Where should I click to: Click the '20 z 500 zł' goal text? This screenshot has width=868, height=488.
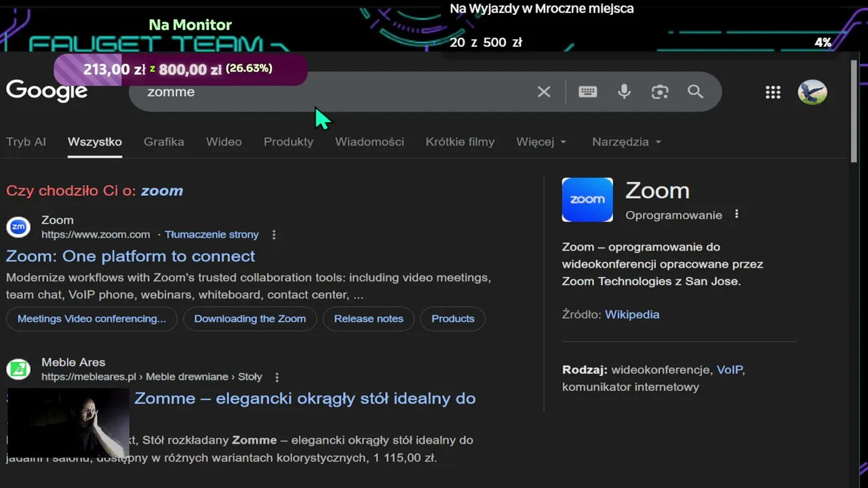pyautogui.click(x=486, y=42)
